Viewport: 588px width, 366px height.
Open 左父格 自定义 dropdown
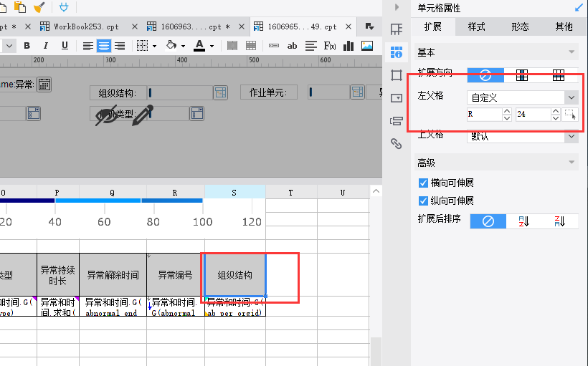[522, 97]
